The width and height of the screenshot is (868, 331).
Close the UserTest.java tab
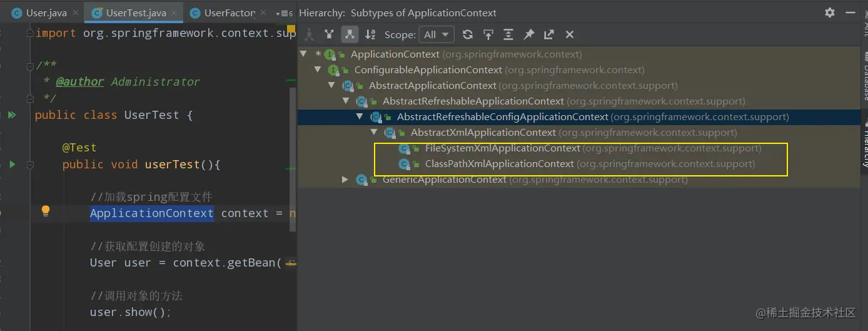174,13
